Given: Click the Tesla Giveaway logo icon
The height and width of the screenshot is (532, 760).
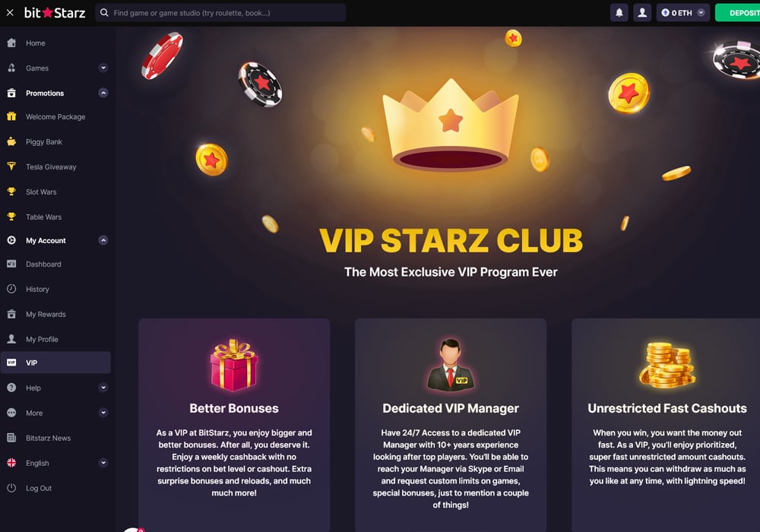Looking at the screenshot, I should coord(11,166).
